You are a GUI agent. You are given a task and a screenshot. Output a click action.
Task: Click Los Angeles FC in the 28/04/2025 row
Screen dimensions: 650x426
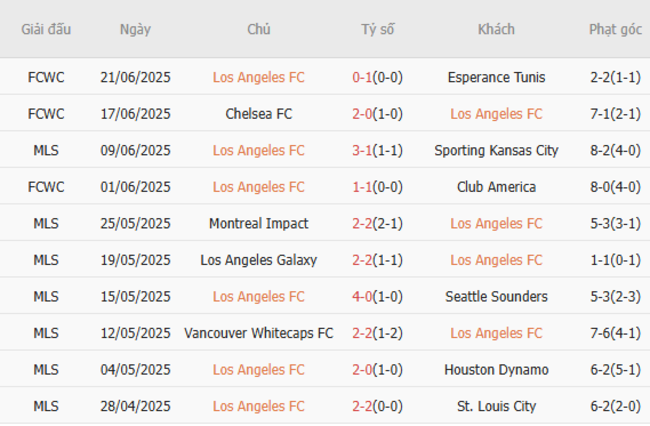point(258,407)
